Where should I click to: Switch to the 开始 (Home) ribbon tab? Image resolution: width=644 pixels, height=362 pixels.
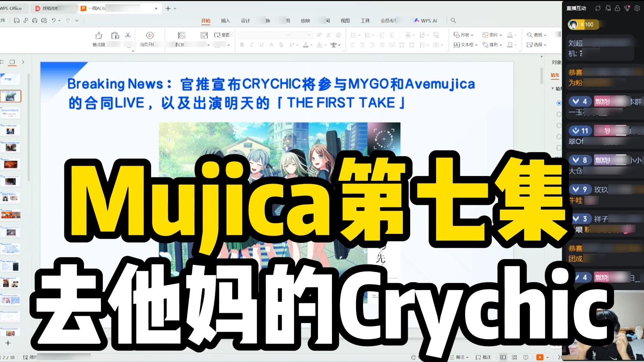[x=206, y=21]
